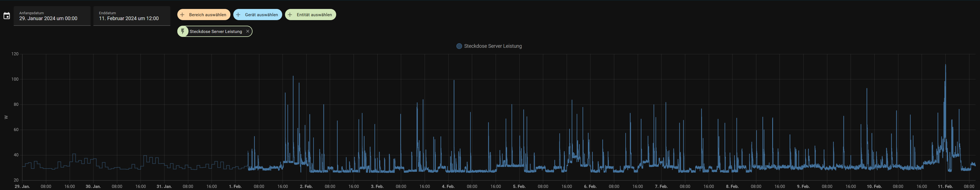The image size is (980, 190).
Task: Open the Steckdose Server Leistung entity chip
Action: tap(215, 32)
